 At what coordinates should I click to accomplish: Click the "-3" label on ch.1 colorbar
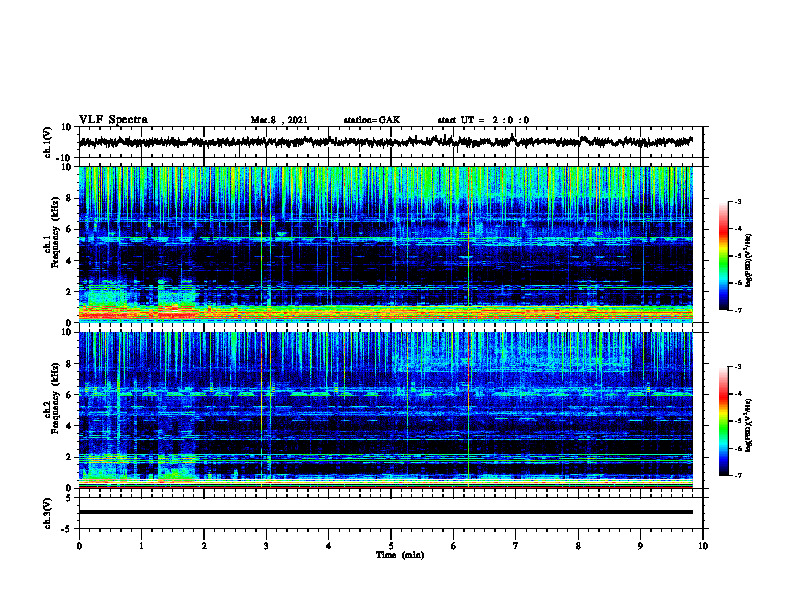click(737, 202)
